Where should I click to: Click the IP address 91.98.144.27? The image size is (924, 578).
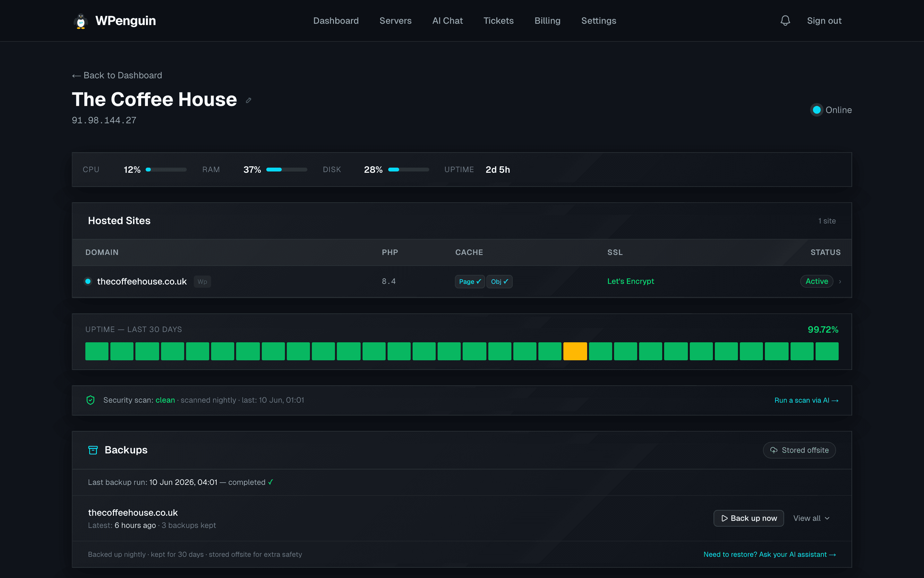click(104, 120)
